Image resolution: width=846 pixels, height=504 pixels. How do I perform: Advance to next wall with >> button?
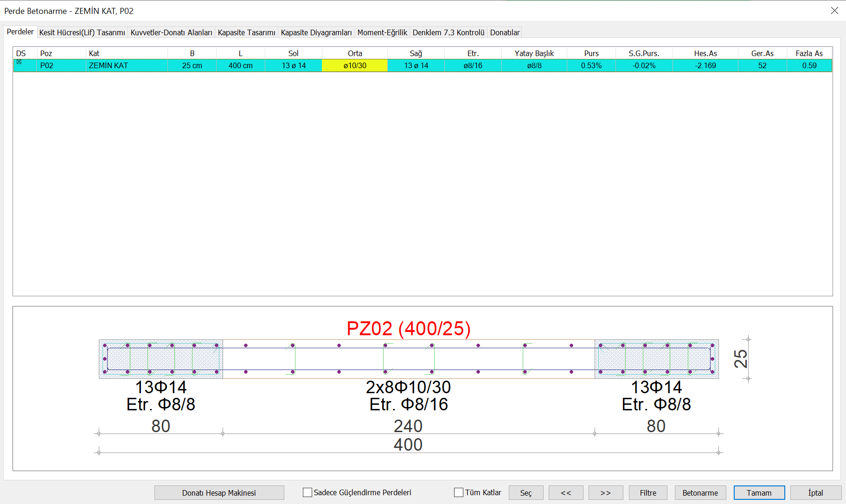pyautogui.click(x=605, y=492)
